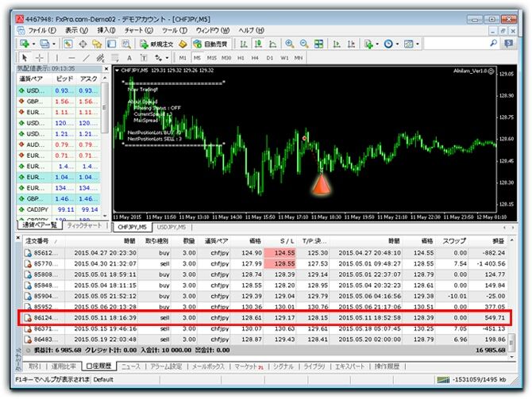
Task: Switch chart to MN timeframe
Action: pos(299,58)
